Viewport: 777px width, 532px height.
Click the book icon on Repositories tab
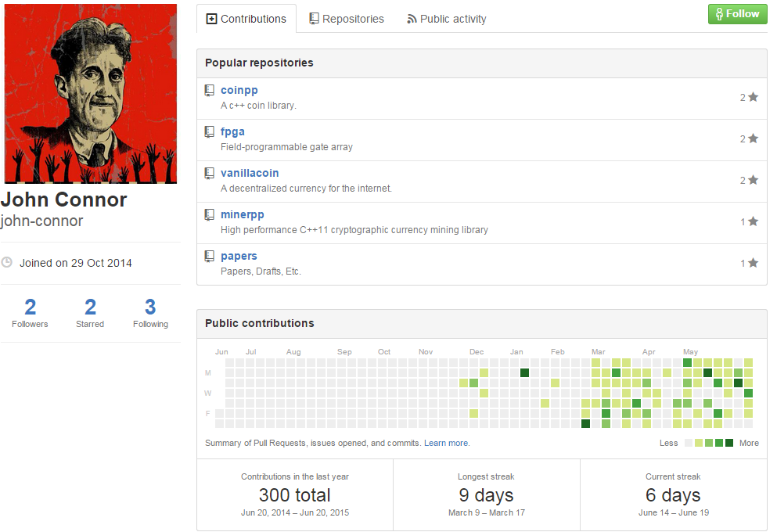pos(314,18)
